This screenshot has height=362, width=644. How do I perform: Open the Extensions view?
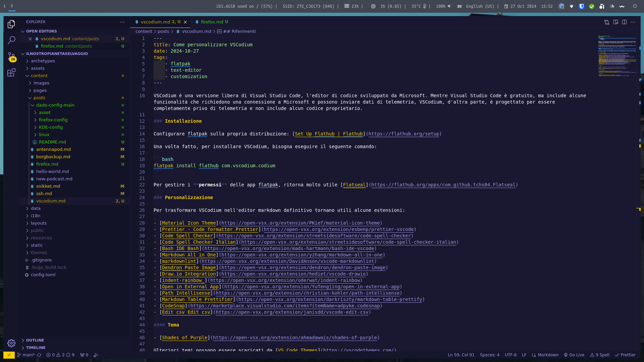coord(11,72)
